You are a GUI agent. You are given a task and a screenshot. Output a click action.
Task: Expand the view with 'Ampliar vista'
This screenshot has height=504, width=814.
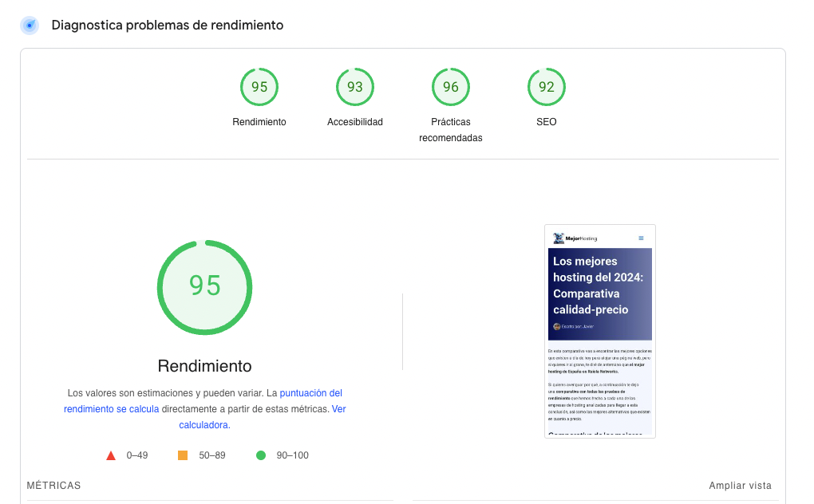click(740, 485)
